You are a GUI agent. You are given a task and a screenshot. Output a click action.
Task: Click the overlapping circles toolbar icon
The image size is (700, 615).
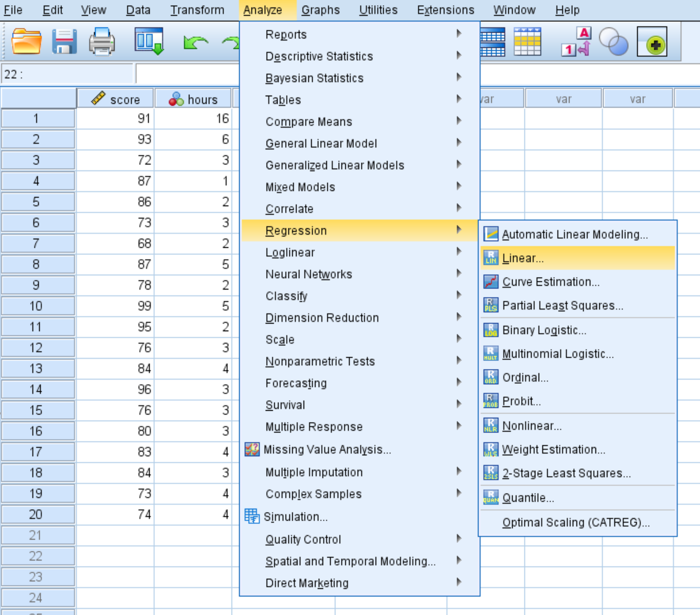point(613,42)
